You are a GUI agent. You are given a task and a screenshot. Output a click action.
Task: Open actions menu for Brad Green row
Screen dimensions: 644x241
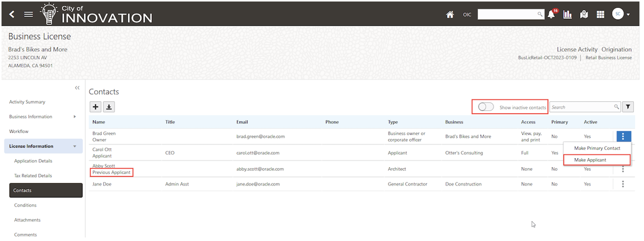coord(624,136)
